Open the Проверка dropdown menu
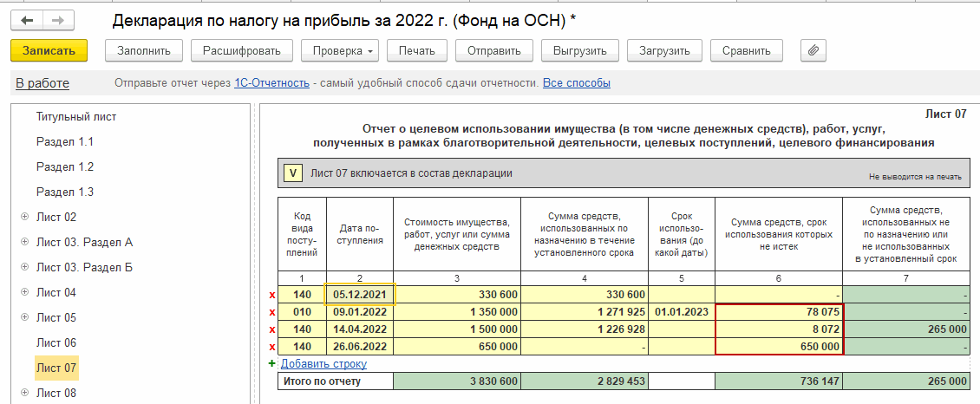Screen dimensions: 980x404 click(x=340, y=50)
